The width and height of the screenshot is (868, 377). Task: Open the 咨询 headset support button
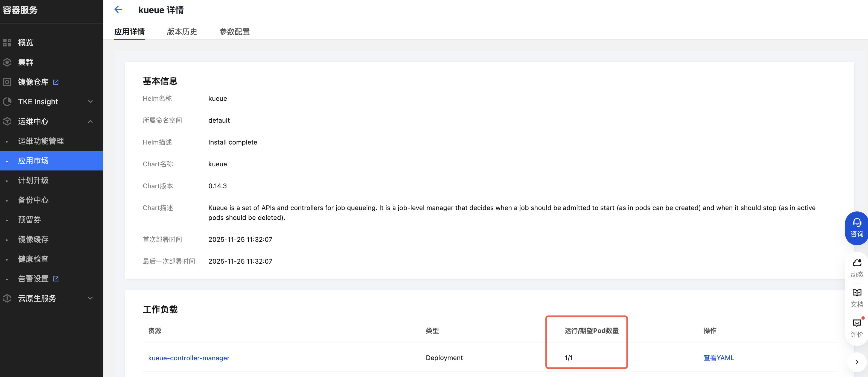pos(857,228)
